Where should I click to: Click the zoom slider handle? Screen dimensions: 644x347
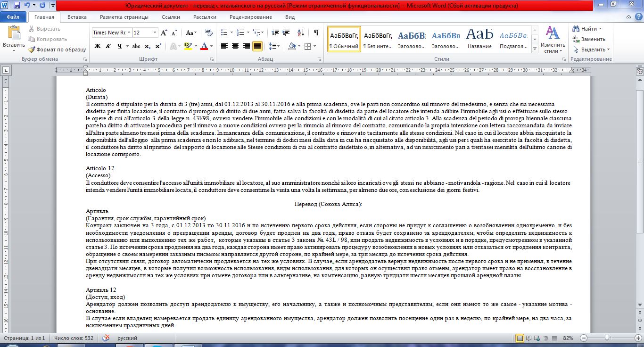[607, 338]
